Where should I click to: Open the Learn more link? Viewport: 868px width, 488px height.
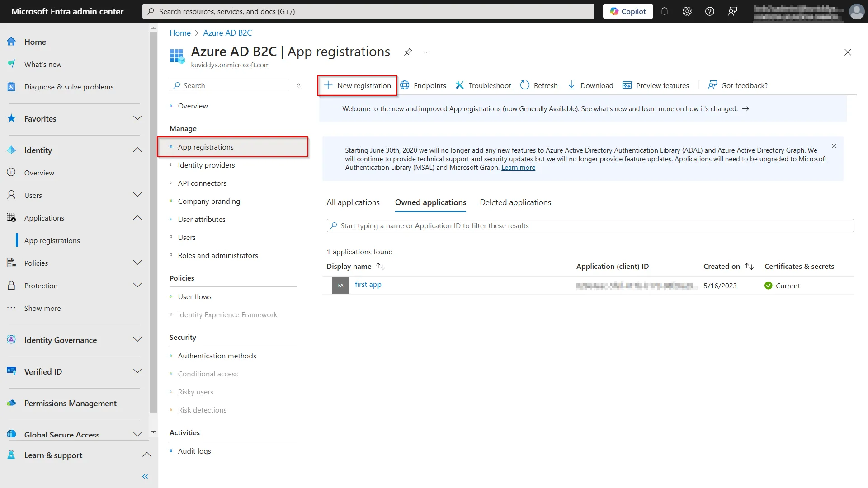click(x=518, y=168)
